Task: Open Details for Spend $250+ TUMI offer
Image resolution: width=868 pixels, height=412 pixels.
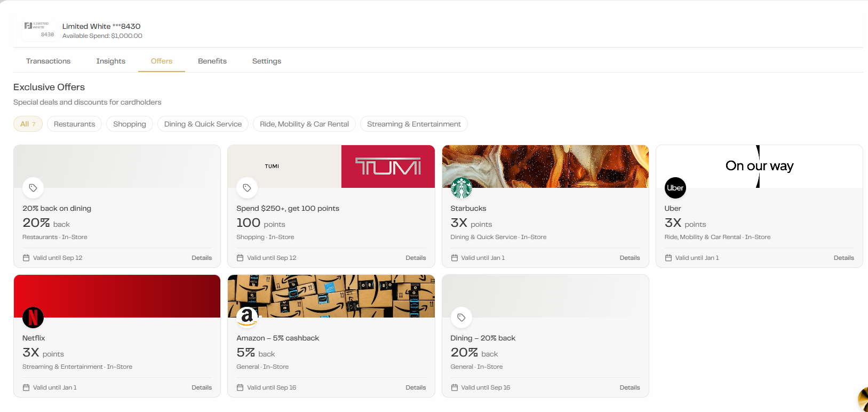Action: 416,258
